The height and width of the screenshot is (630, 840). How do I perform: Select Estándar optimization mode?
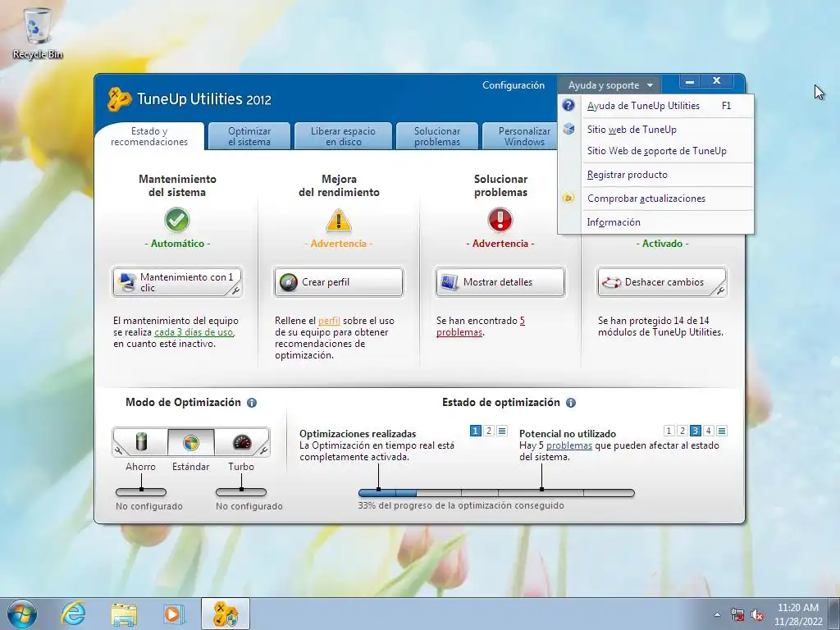pyautogui.click(x=190, y=442)
